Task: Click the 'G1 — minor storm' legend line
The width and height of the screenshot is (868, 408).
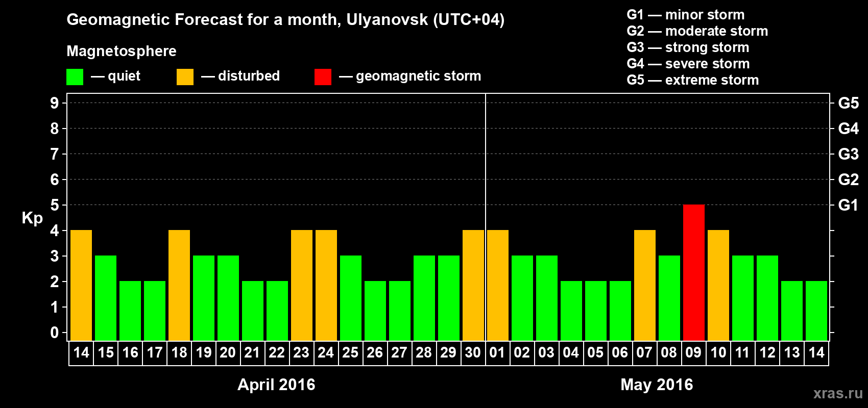Action: click(x=686, y=15)
